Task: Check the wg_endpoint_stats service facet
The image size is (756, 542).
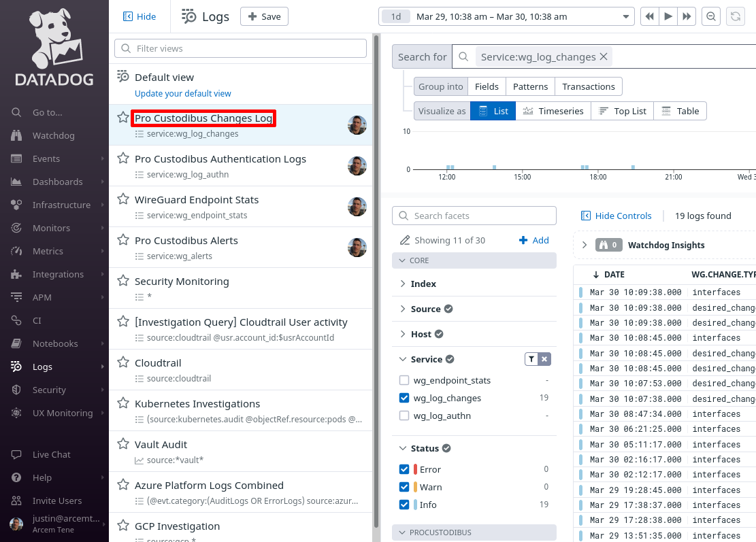Action: coord(404,380)
